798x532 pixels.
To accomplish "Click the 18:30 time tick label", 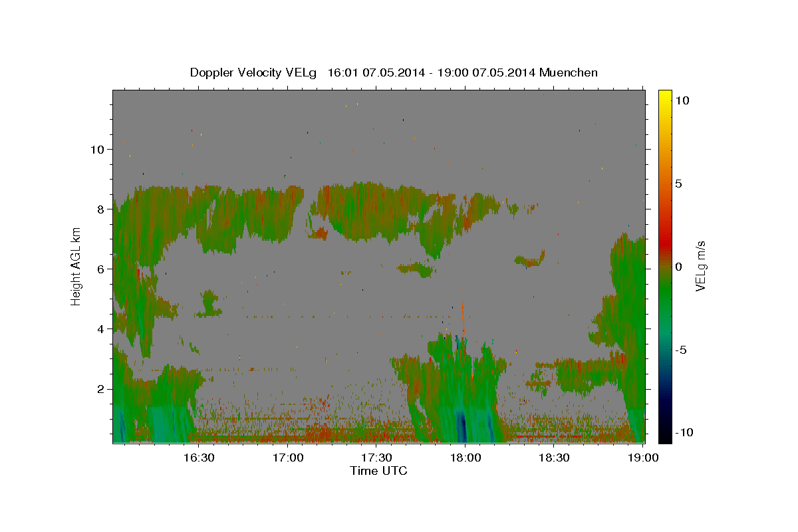I will pyautogui.click(x=554, y=458).
